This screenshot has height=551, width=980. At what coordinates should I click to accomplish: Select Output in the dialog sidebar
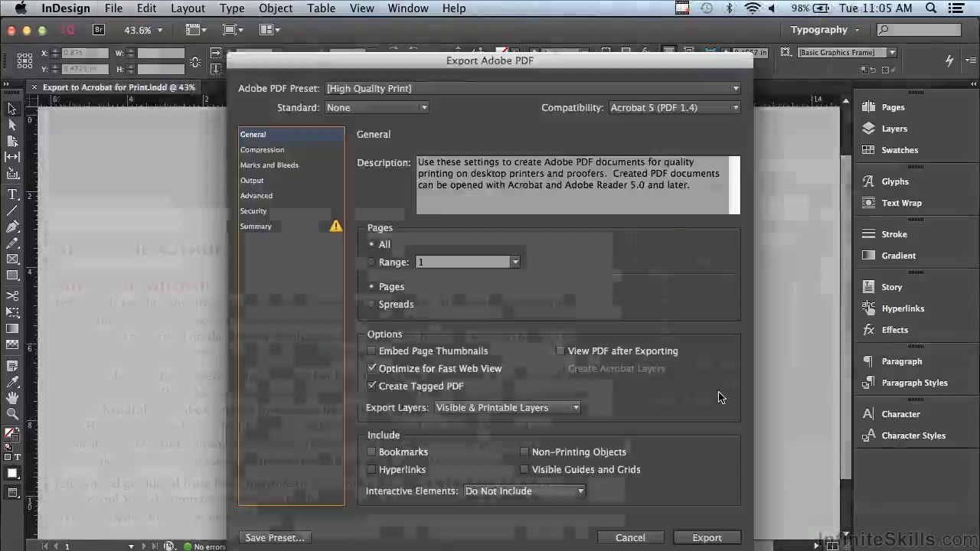pos(252,180)
